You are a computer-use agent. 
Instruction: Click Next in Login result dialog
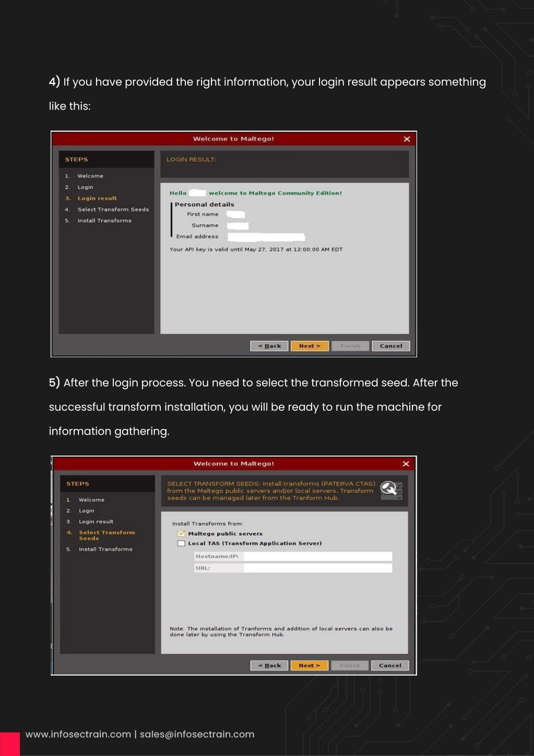pos(310,346)
